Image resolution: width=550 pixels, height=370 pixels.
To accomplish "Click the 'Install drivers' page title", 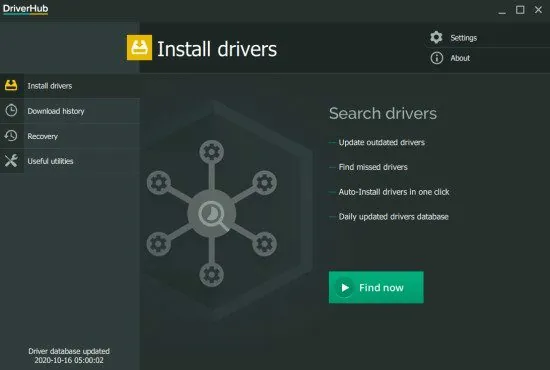I will (x=217, y=49).
